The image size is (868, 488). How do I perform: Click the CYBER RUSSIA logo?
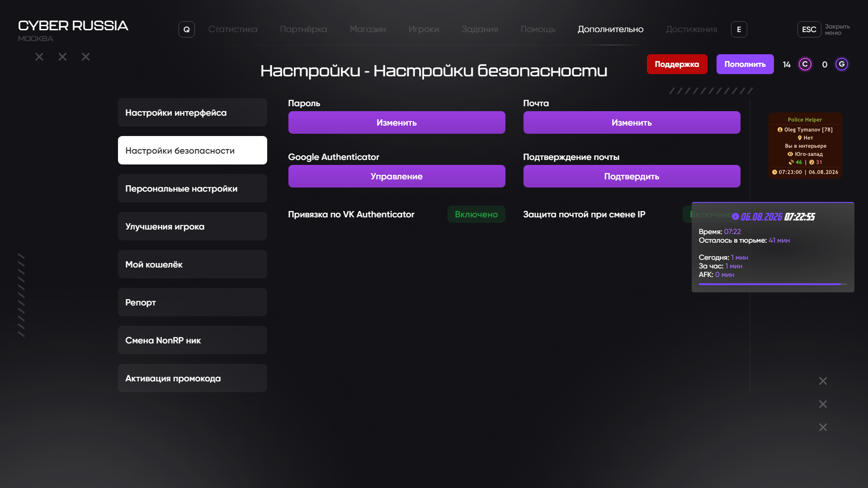(x=73, y=26)
